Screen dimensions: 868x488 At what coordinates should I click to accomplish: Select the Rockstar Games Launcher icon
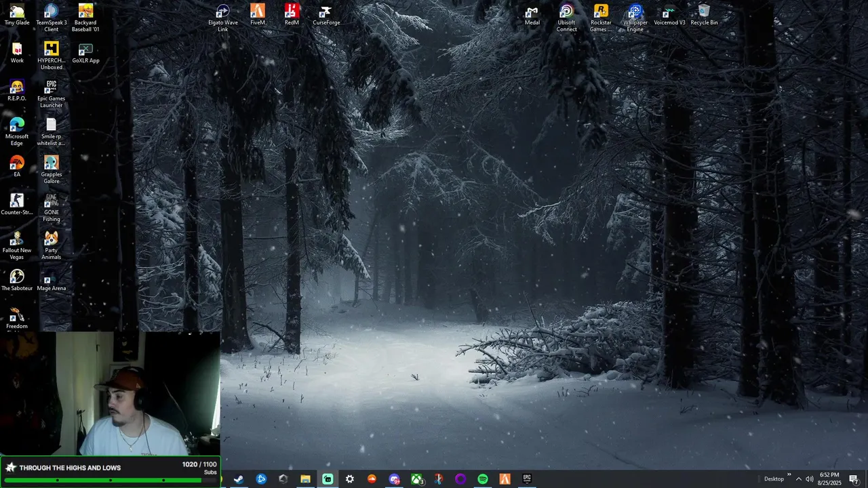601,18
